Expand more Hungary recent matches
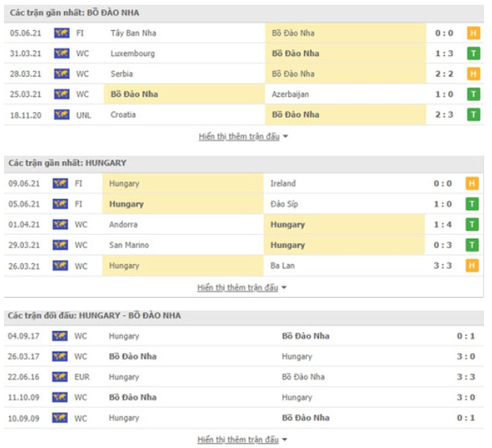This screenshot has width=492, height=448. click(x=242, y=288)
